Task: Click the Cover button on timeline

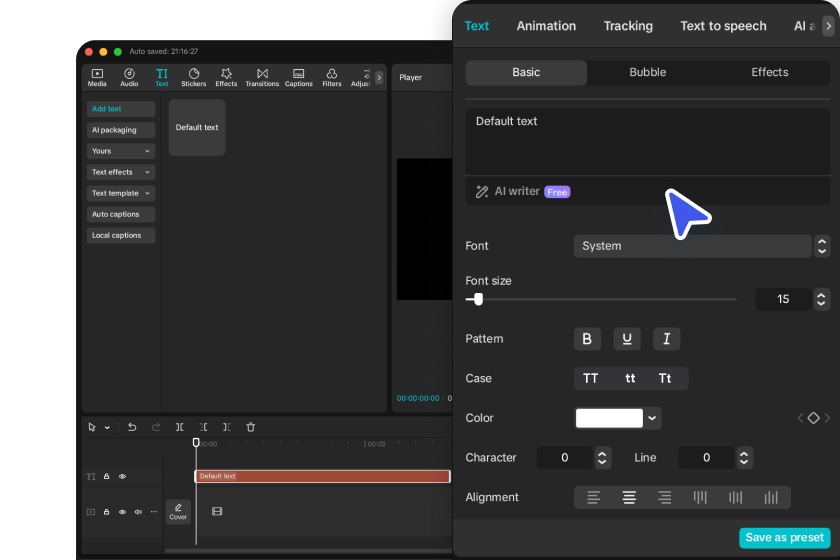Action: 178,512
